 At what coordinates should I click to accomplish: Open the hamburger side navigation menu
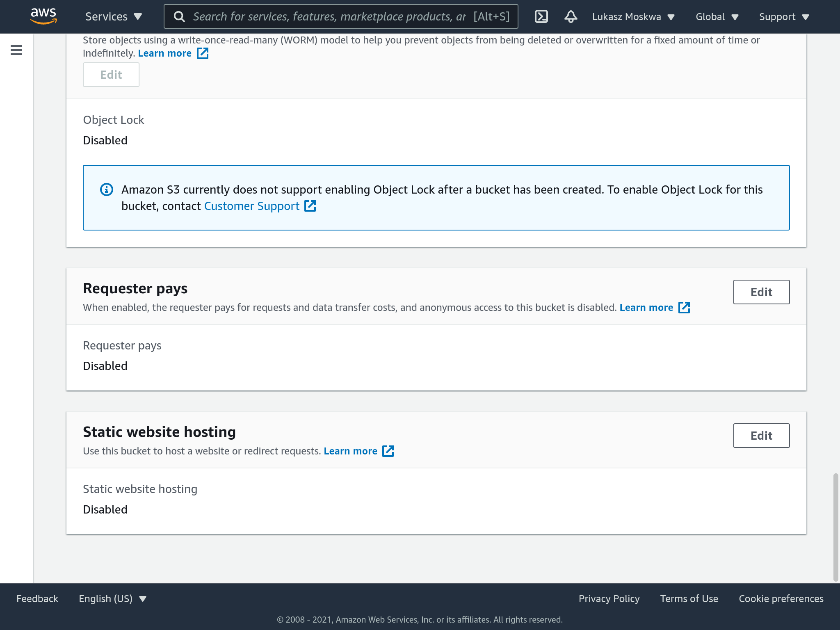16,50
